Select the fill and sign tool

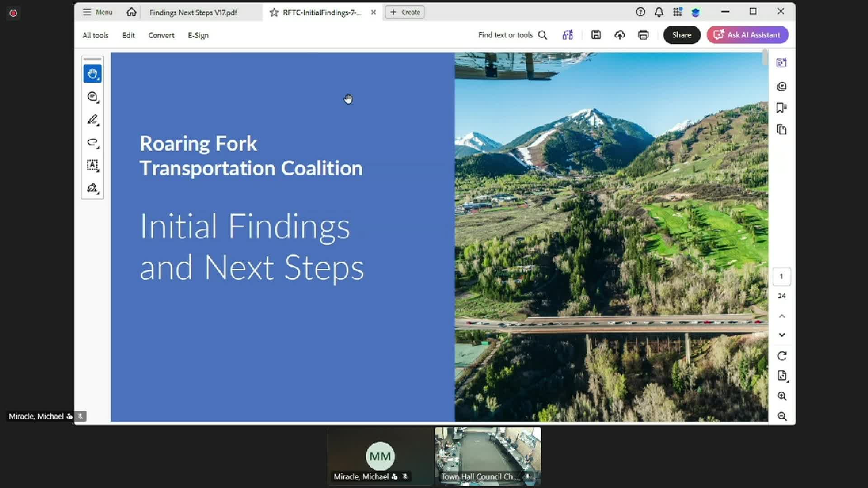(x=92, y=188)
